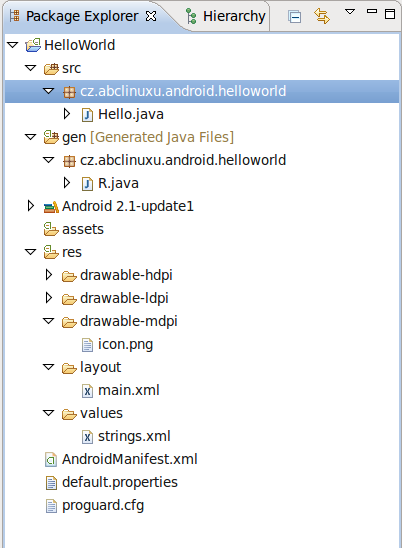The height and width of the screenshot is (548, 402).
Task: Click the AndroidManifest.xml file icon
Action: 51,460
